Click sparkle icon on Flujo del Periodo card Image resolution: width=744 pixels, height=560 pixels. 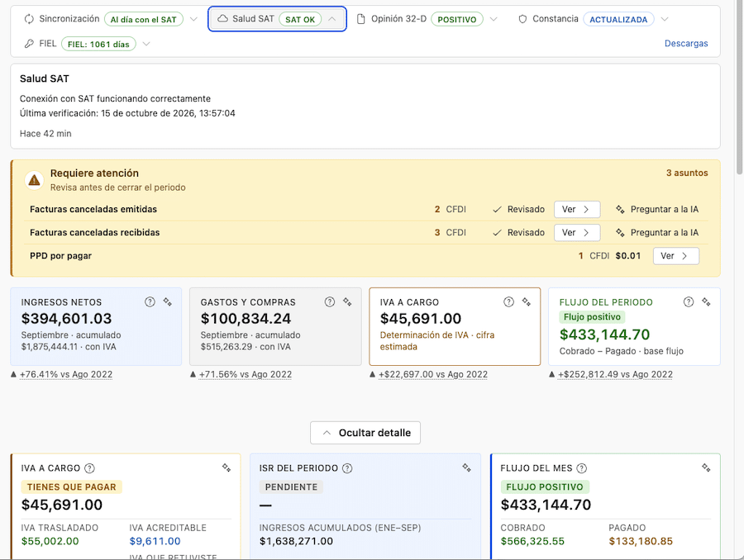coord(706,302)
